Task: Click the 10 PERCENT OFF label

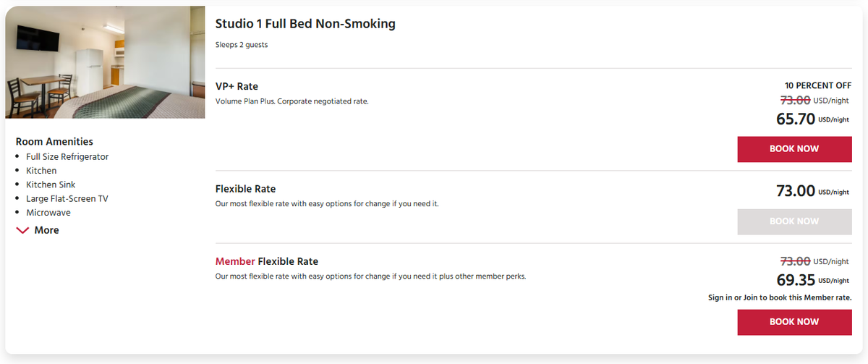Action: [x=817, y=85]
